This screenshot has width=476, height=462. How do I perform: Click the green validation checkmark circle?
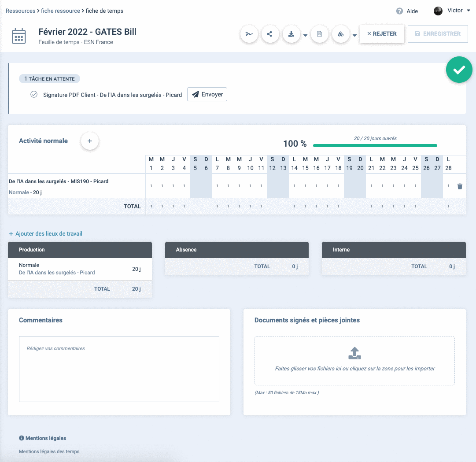click(459, 70)
